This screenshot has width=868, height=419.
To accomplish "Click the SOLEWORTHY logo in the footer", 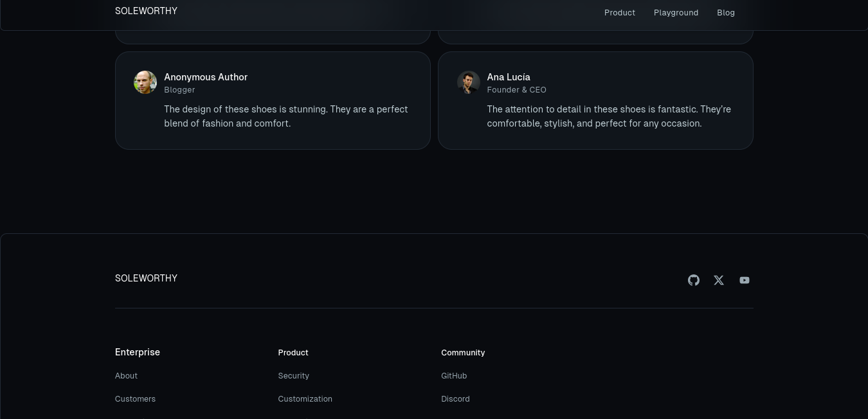I will pos(146,278).
